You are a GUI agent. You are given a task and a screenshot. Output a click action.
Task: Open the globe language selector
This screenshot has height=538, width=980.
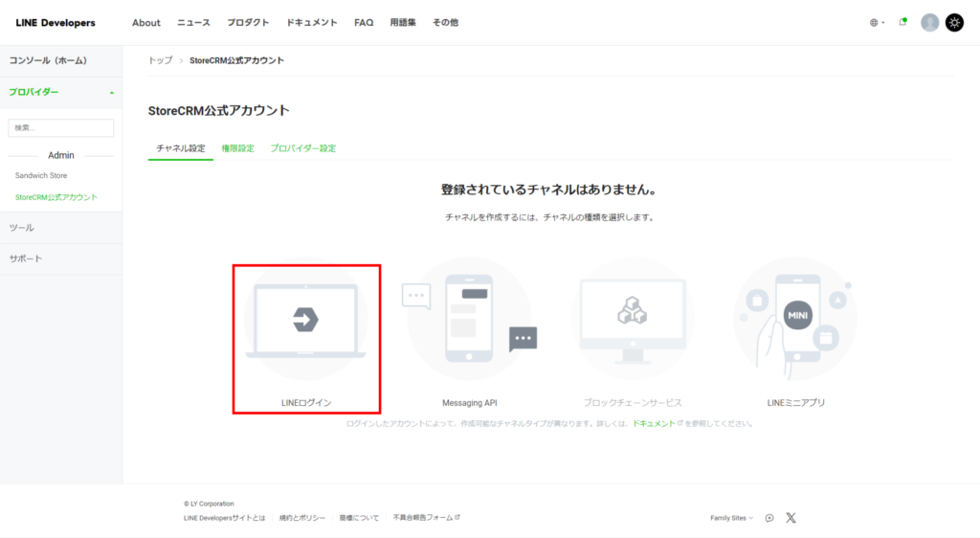pyautogui.click(x=877, y=22)
